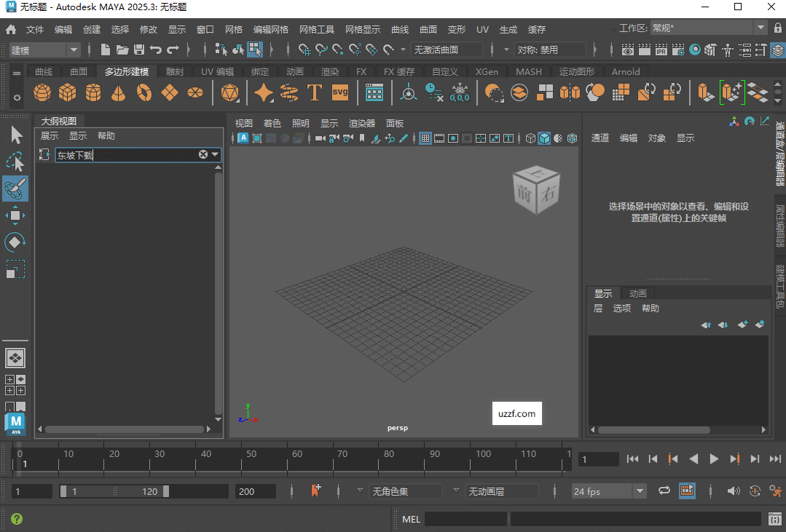Click the green help button at bottom left
This screenshot has width=786, height=532.
15,519
